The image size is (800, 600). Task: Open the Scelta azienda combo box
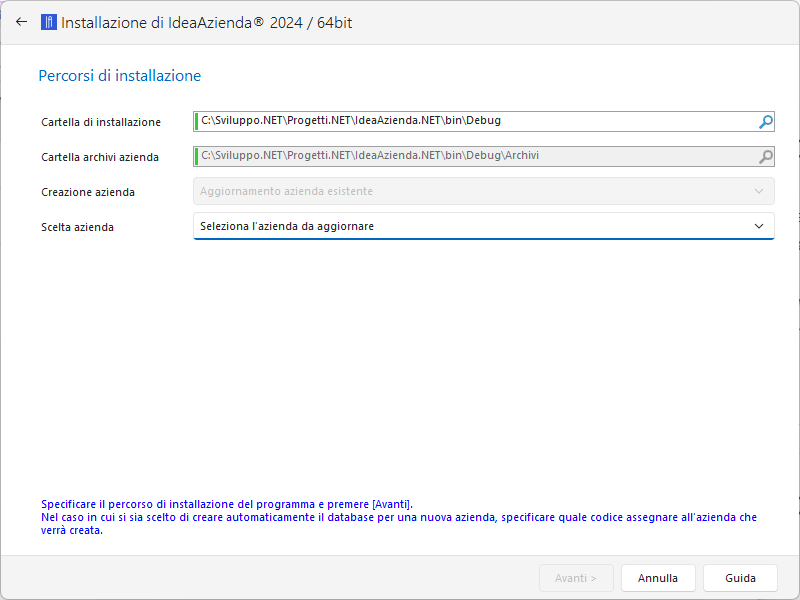coord(484,226)
